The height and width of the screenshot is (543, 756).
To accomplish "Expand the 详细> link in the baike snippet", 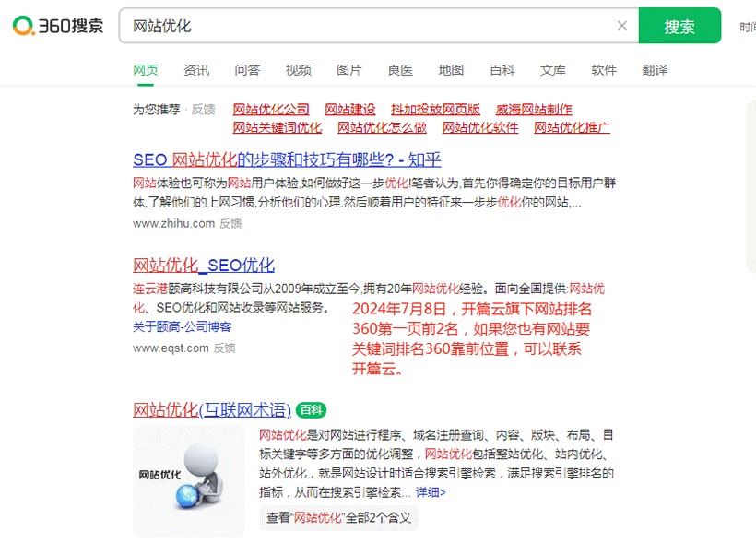I will (430, 492).
